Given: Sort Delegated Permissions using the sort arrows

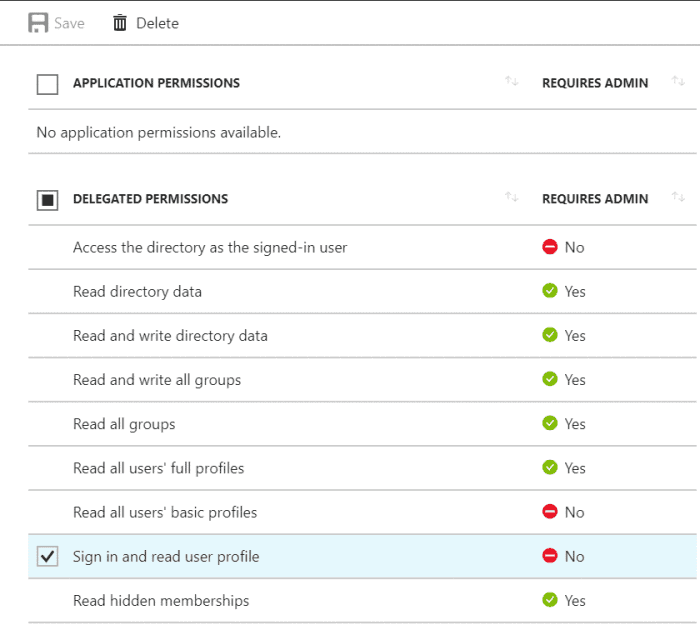Looking at the screenshot, I should 512,198.
